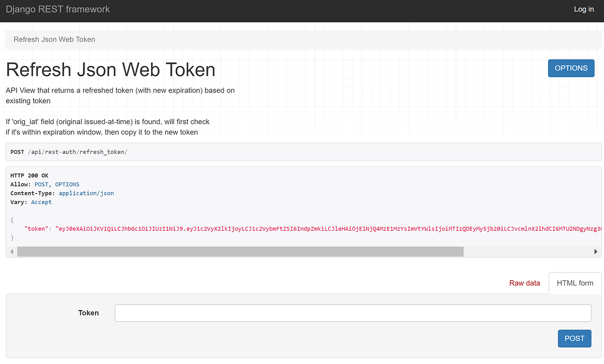Click the Django REST framework brand link
The width and height of the screenshot is (604, 364).
click(57, 9)
